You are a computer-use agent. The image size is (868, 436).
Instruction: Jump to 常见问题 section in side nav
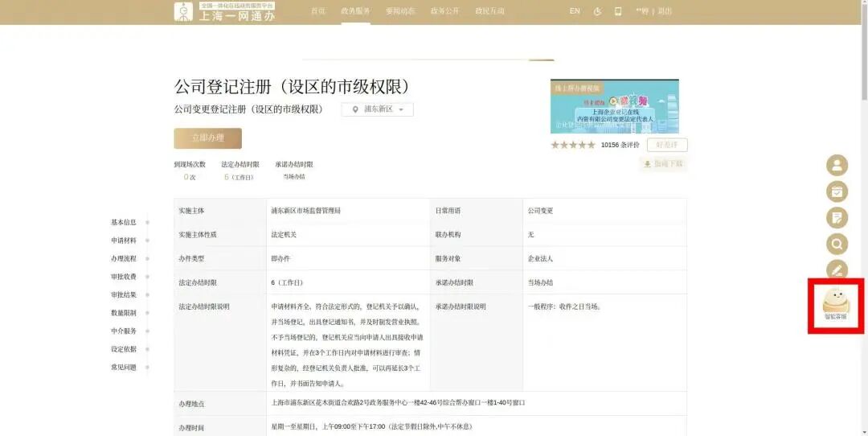(124, 368)
